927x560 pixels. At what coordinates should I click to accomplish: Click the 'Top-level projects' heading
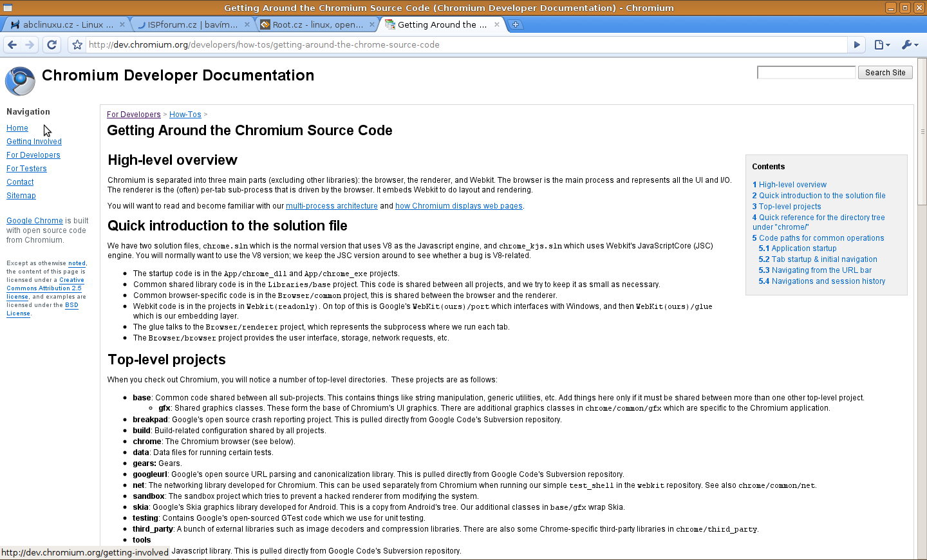[x=167, y=360]
